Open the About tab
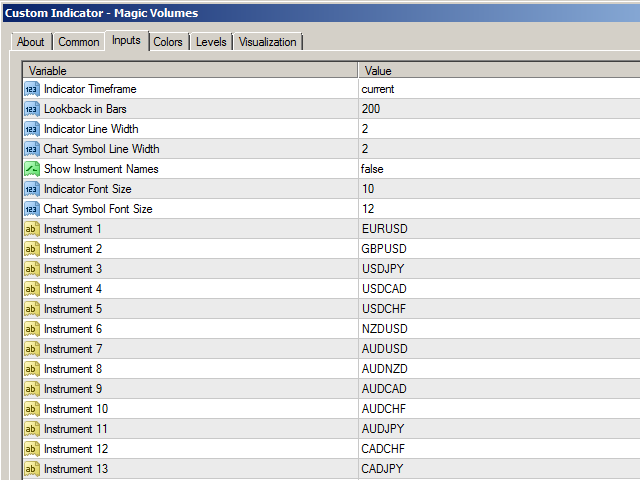This screenshot has width=640, height=480. click(31, 42)
